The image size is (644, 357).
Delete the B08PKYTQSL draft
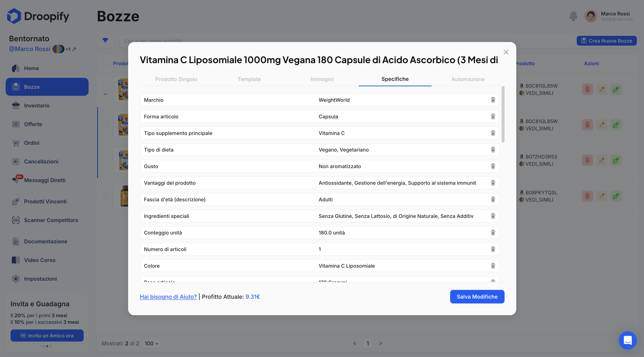[587, 196]
